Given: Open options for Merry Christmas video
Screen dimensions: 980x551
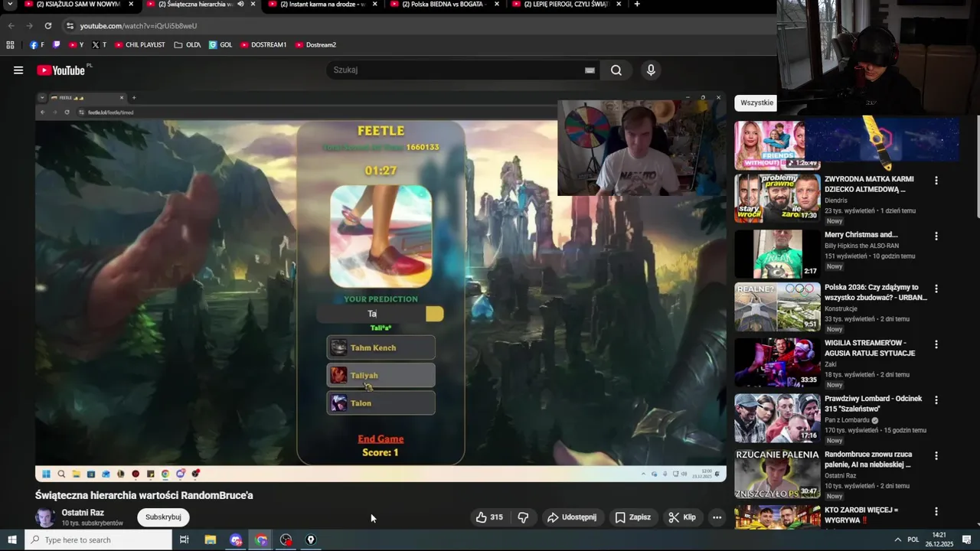Looking at the screenshot, I should [936, 236].
